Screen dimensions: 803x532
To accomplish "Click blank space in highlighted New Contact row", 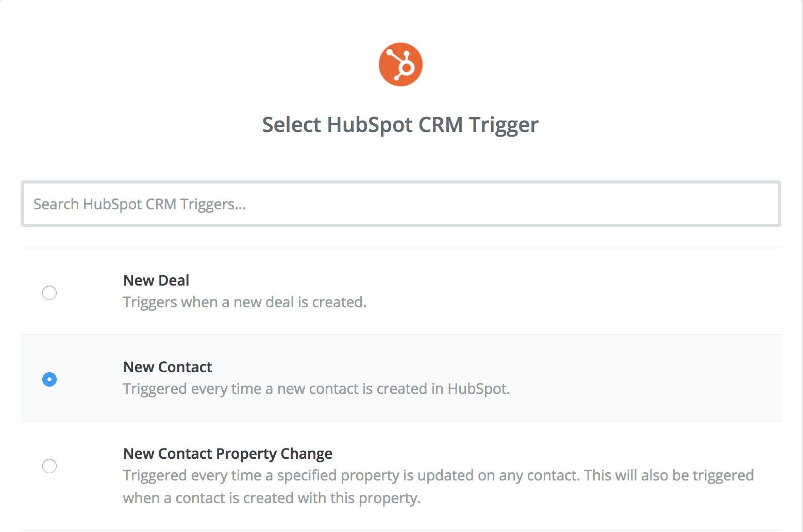I will click(644, 378).
